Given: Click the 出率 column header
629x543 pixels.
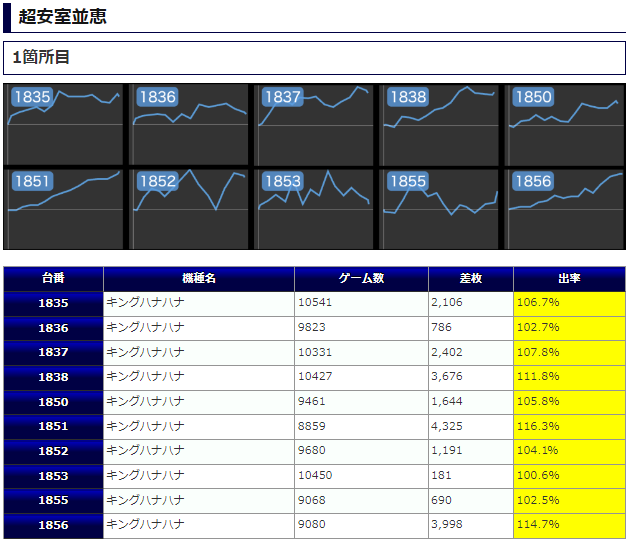Looking at the screenshot, I should [x=569, y=279].
